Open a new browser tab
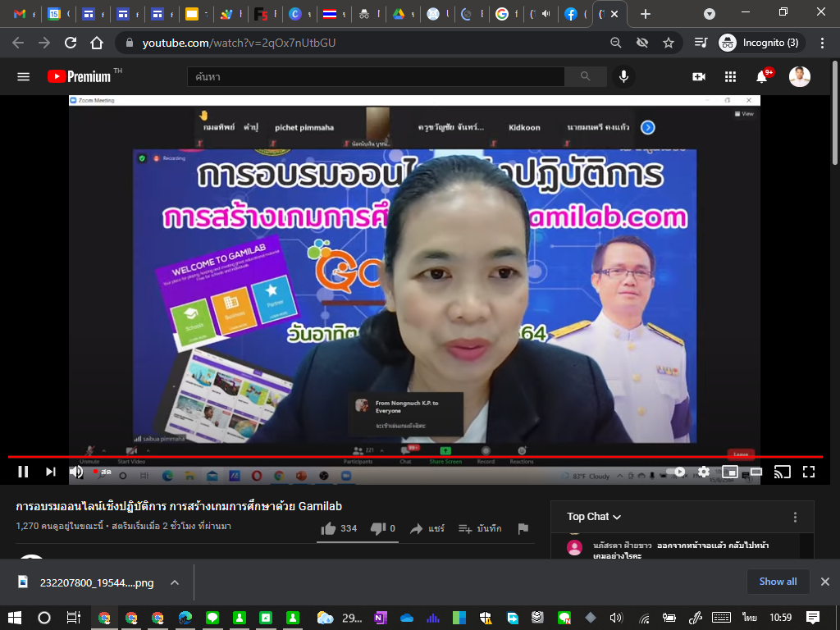 click(646, 15)
